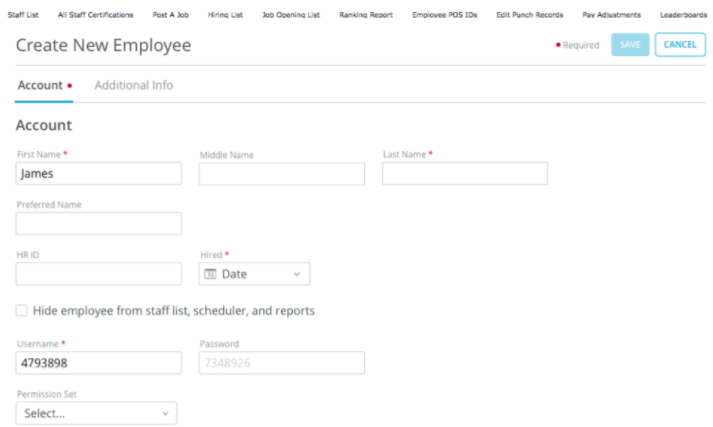Go to All Staff Certifications
713x427 pixels.
[95, 15]
